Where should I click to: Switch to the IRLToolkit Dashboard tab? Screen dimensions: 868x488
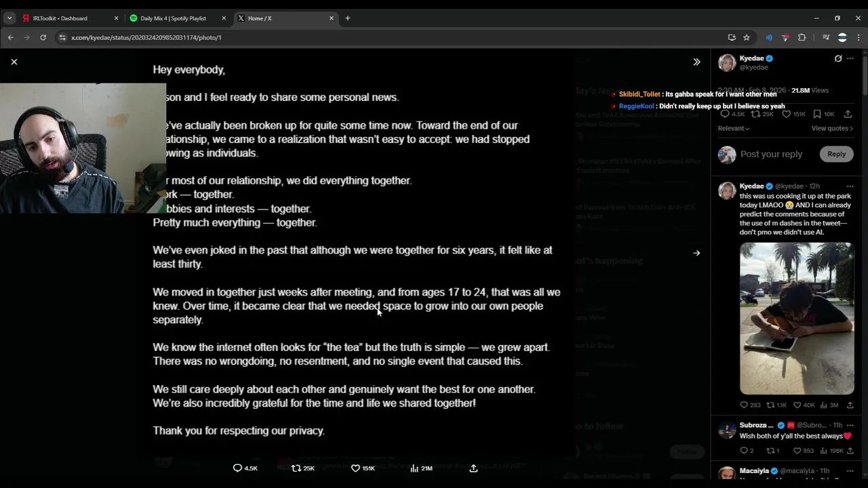(60, 18)
